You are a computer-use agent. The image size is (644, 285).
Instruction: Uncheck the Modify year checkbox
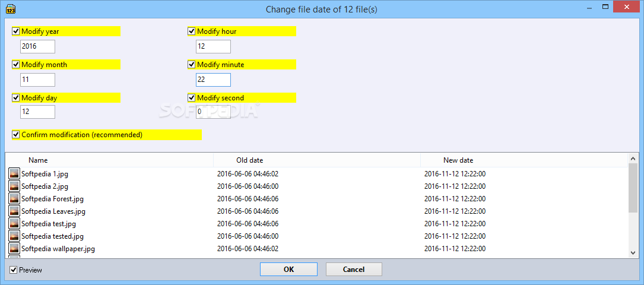pyautogui.click(x=16, y=31)
